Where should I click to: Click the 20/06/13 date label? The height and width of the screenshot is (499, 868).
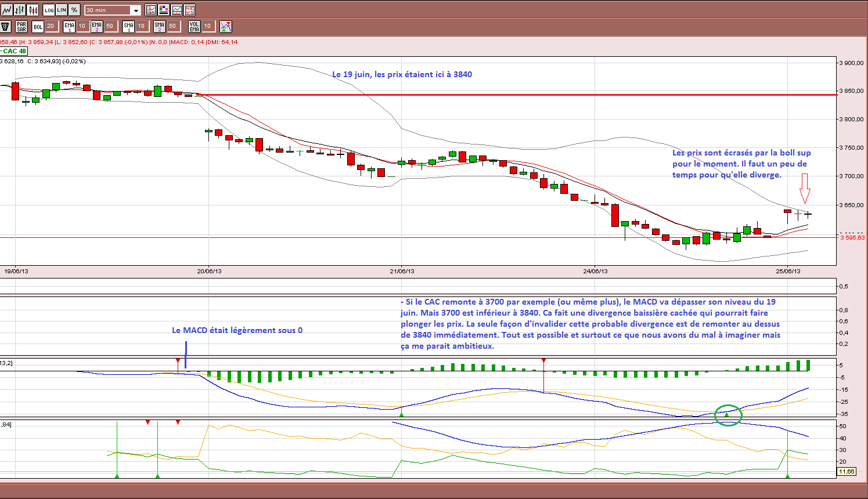[209, 271]
